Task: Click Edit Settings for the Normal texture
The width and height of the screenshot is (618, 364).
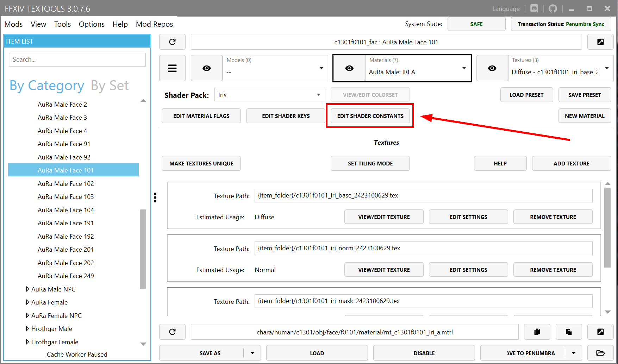Action: [x=468, y=270]
